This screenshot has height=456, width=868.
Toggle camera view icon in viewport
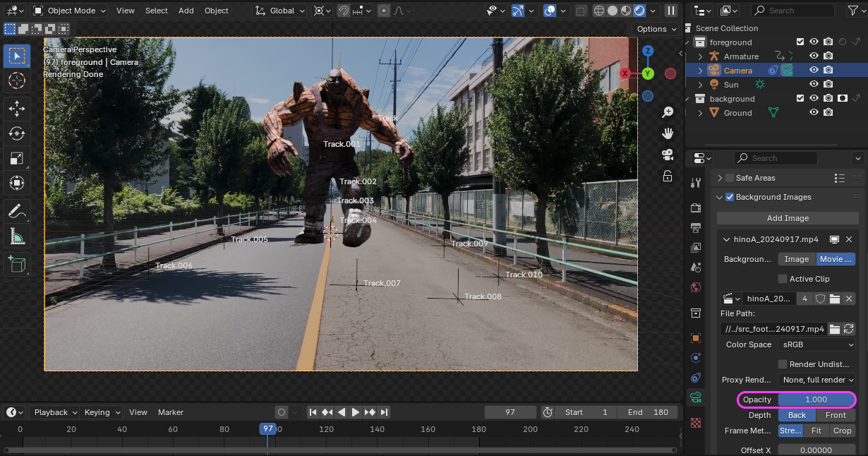(x=667, y=155)
